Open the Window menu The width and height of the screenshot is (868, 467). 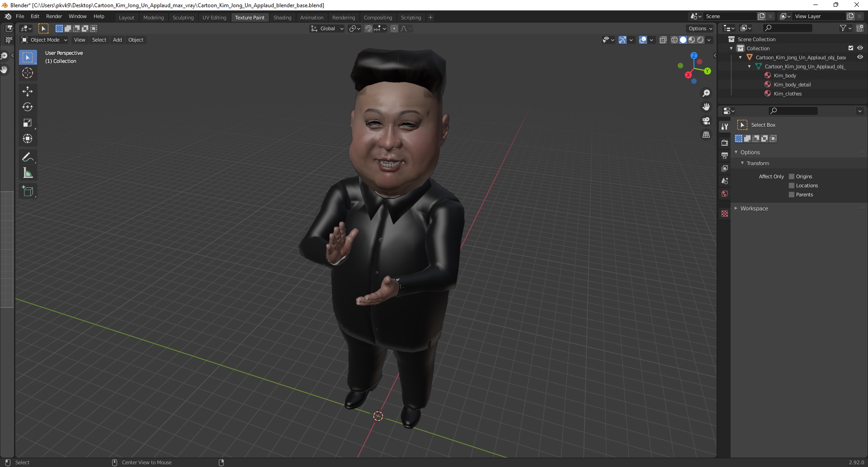[77, 16]
